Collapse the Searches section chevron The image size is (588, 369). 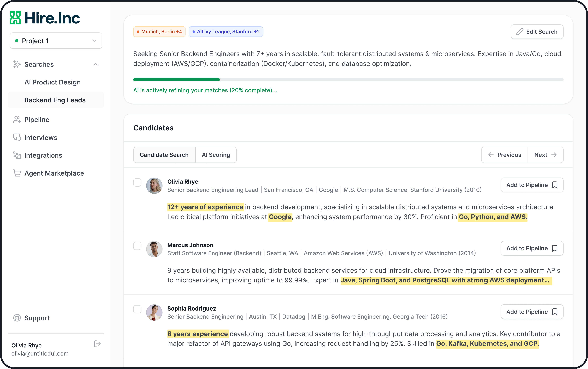click(96, 64)
